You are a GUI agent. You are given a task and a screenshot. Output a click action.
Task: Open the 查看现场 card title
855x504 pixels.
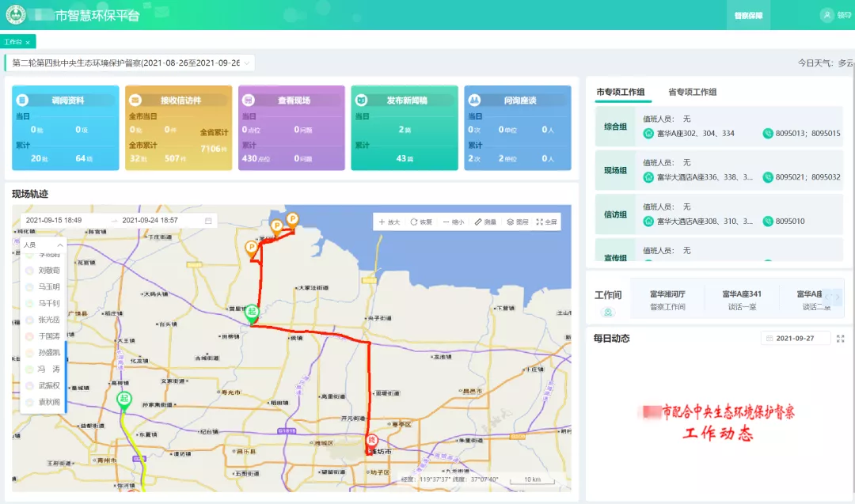pyautogui.click(x=294, y=100)
